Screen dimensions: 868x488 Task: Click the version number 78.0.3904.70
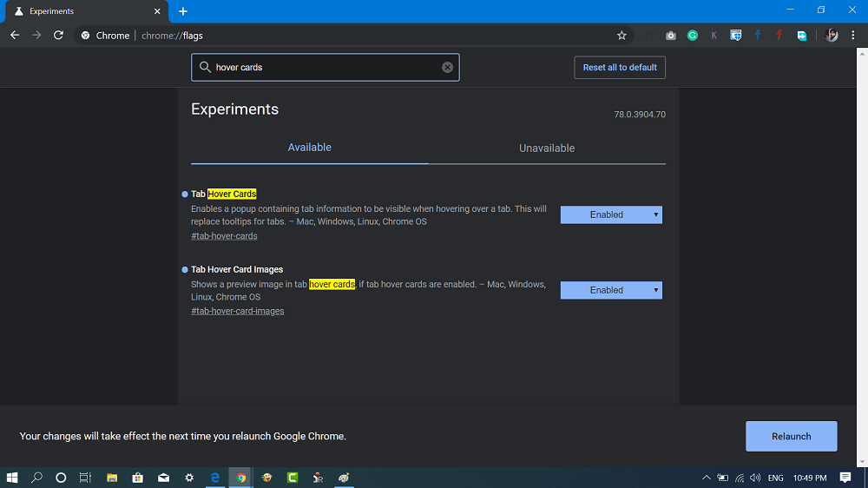pos(640,115)
